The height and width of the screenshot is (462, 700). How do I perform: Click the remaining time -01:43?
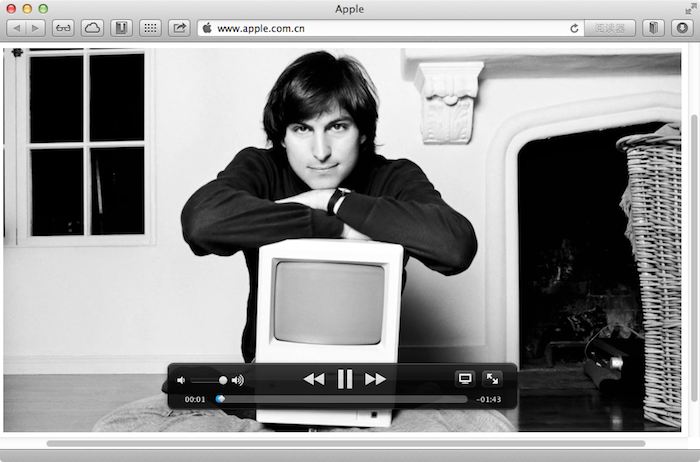coord(488,400)
